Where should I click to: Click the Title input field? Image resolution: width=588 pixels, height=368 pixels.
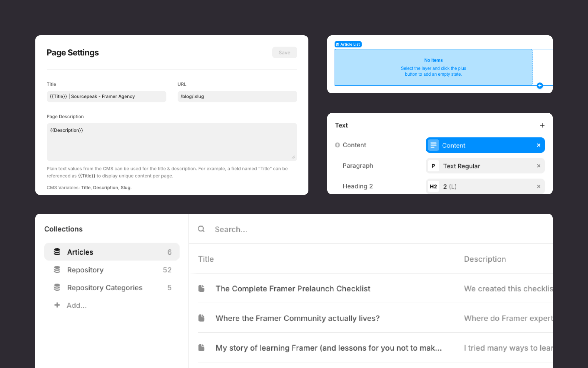[106, 97]
